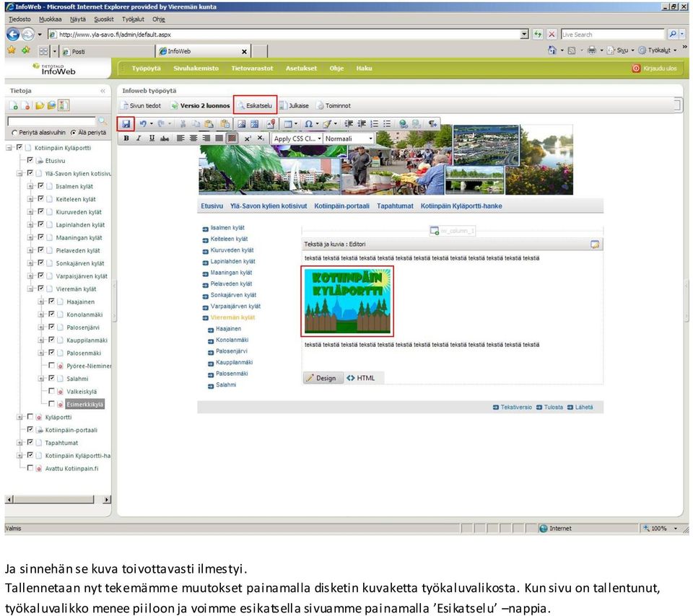
Task: Open the Sivuhakemisto menu
Action: 196,69
